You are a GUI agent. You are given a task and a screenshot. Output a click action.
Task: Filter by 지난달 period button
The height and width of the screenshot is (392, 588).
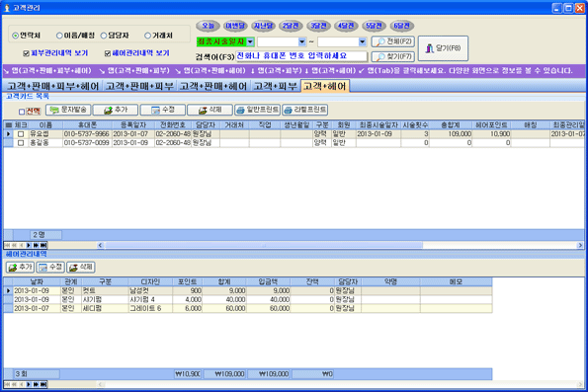(x=263, y=26)
